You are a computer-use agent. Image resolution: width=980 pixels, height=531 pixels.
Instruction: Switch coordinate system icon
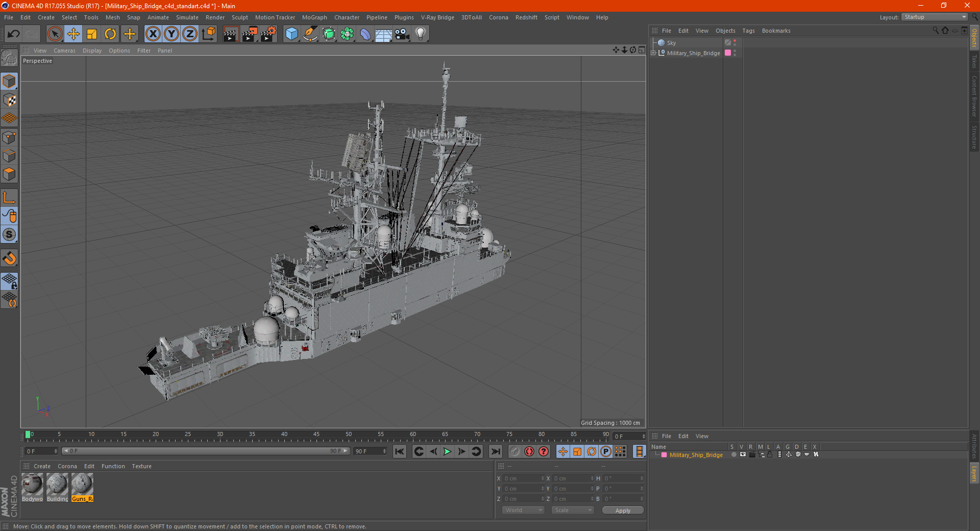click(208, 34)
